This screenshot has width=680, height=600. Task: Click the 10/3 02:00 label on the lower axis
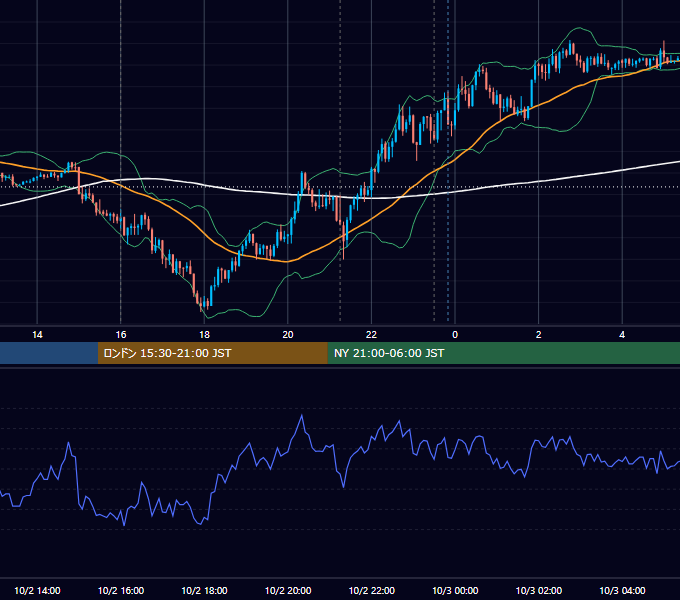click(x=539, y=590)
